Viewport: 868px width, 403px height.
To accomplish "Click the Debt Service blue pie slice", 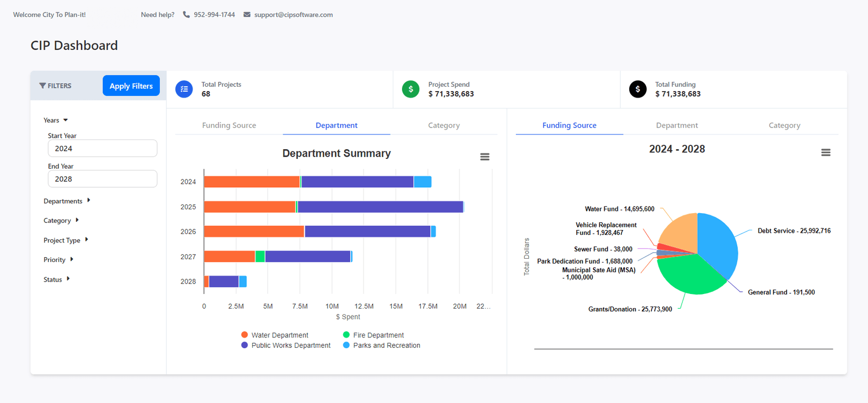I will point(719,241).
